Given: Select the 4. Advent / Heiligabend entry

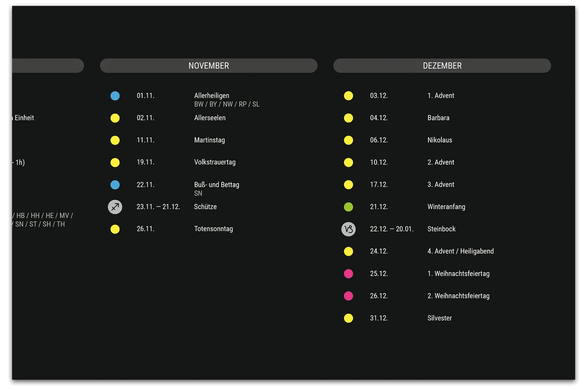Looking at the screenshot, I should click(x=460, y=251).
